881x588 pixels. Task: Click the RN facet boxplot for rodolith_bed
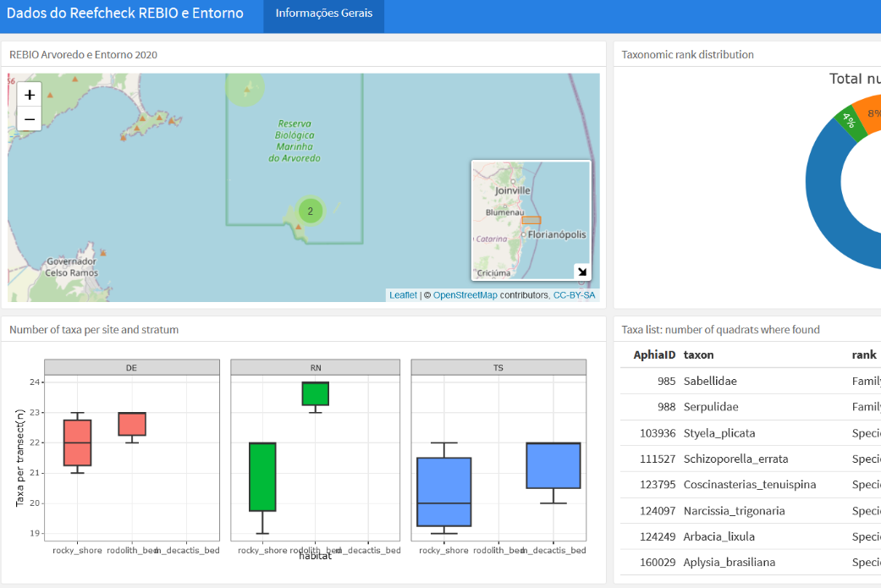click(315, 393)
